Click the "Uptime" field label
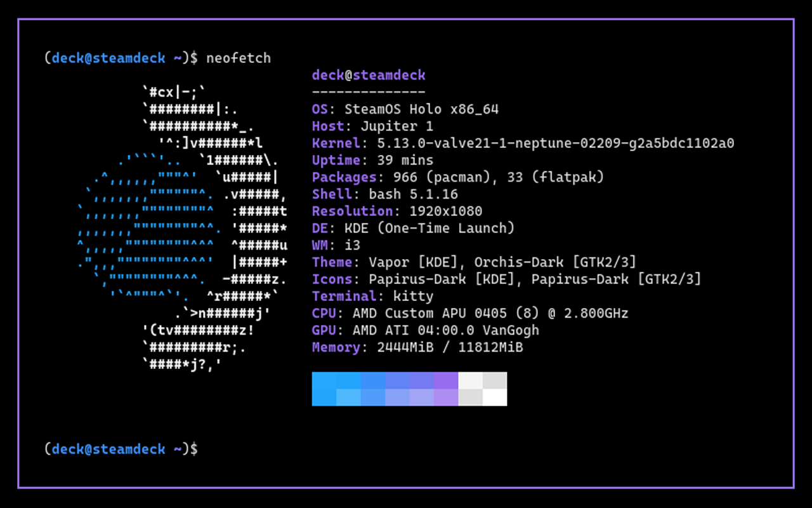Screen dimensions: 812x508 336,160
